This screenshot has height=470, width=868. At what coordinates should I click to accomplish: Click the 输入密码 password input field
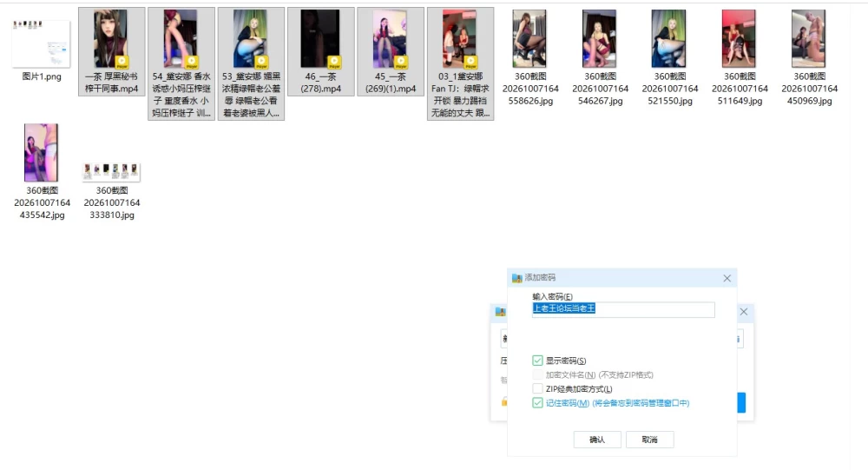click(x=623, y=309)
